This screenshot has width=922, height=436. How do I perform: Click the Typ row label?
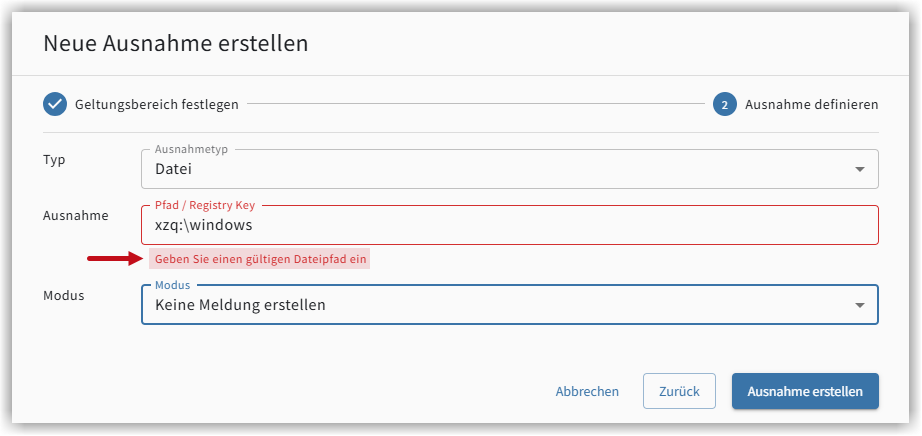(54, 160)
